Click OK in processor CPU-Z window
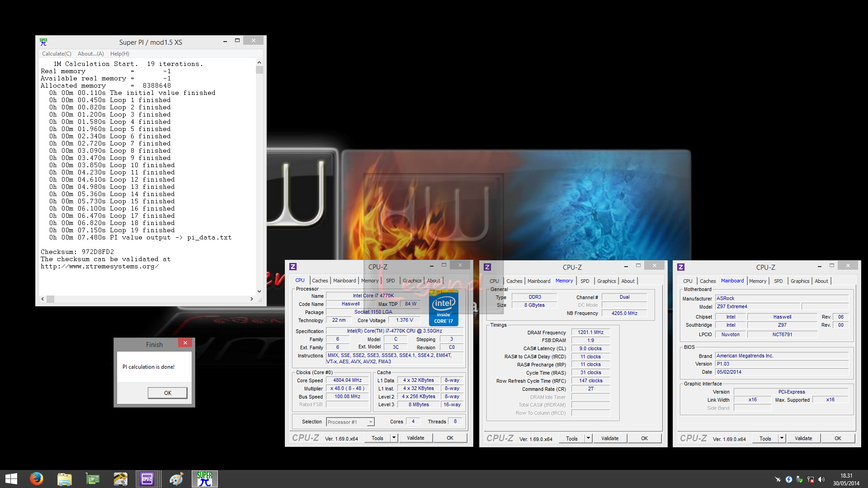 pos(450,438)
